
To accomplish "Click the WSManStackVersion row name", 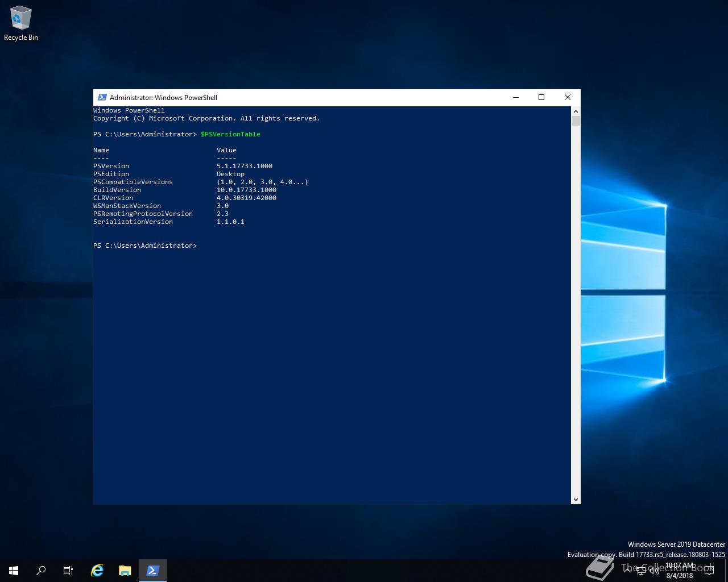I will pos(127,206).
